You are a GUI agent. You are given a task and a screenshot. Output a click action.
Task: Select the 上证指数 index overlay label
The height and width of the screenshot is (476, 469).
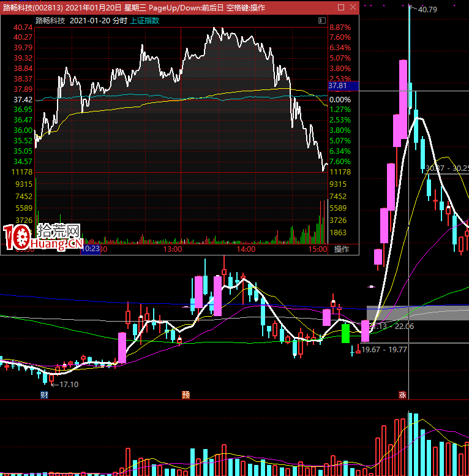[144, 20]
